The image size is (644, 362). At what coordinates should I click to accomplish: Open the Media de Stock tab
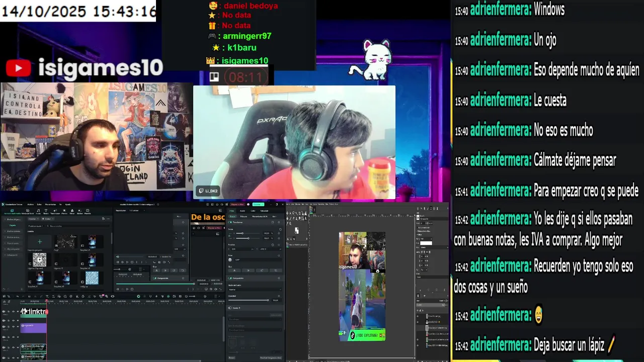coord(28,212)
